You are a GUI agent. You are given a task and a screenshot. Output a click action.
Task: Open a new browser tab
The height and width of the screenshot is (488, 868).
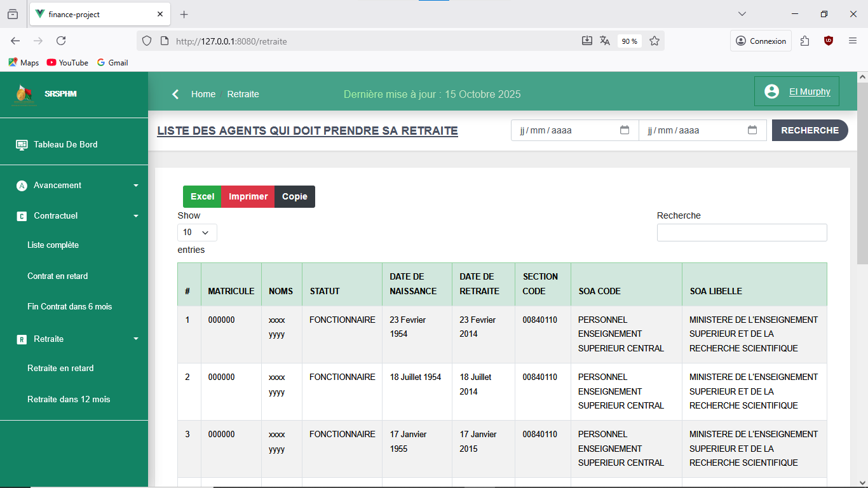184,14
